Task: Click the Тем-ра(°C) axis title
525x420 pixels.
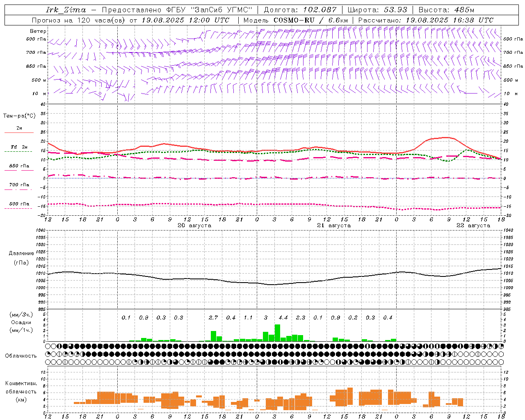Action: point(19,116)
